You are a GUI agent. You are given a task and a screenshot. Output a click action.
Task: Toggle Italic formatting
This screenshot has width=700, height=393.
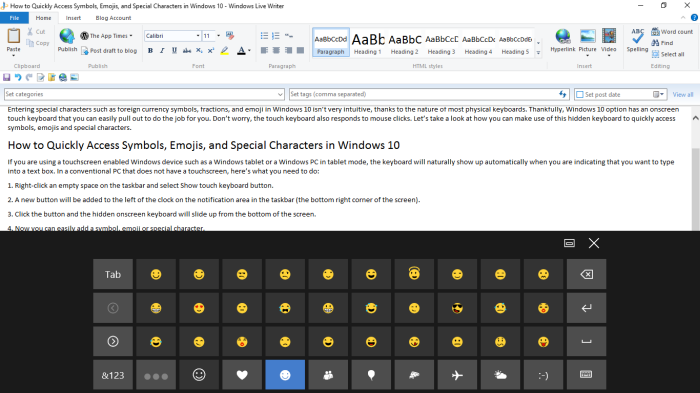click(x=162, y=51)
